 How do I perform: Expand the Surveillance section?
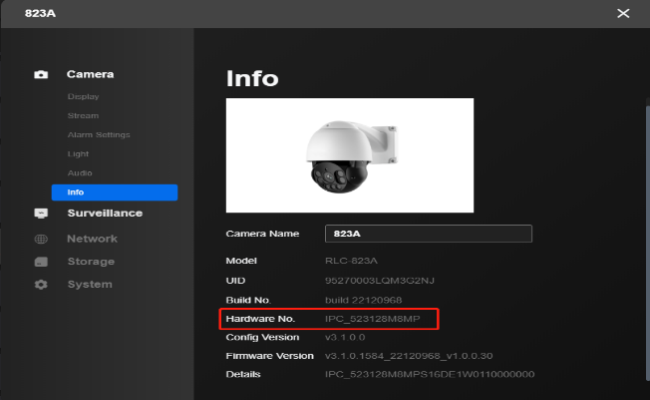tap(104, 213)
